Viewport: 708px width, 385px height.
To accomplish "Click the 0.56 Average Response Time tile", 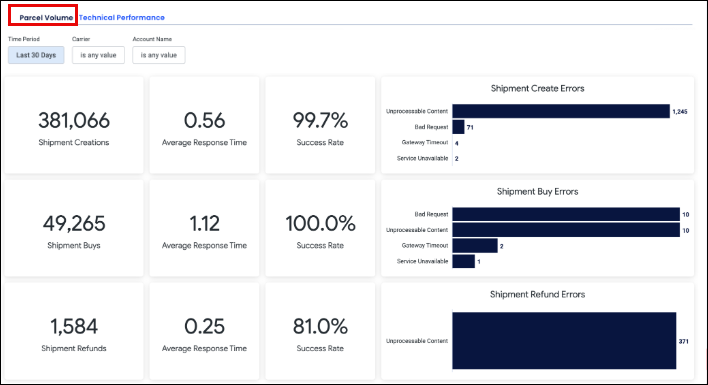I will pos(205,125).
